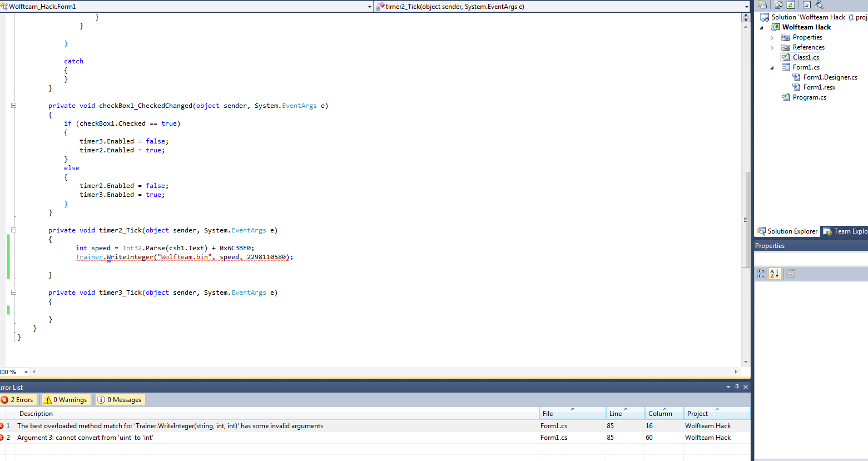Click Property Pages icon in Properties panel

[x=791, y=274]
